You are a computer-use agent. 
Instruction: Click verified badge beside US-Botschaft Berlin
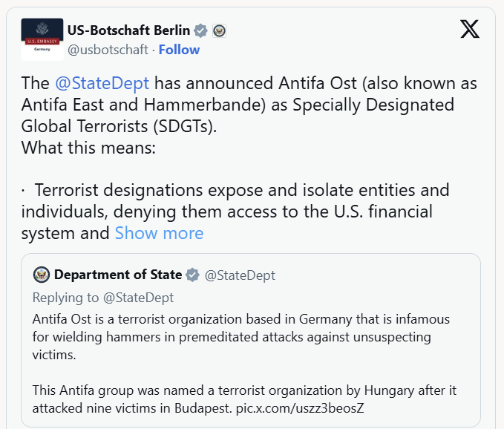pyautogui.click(x=200, y=30)
